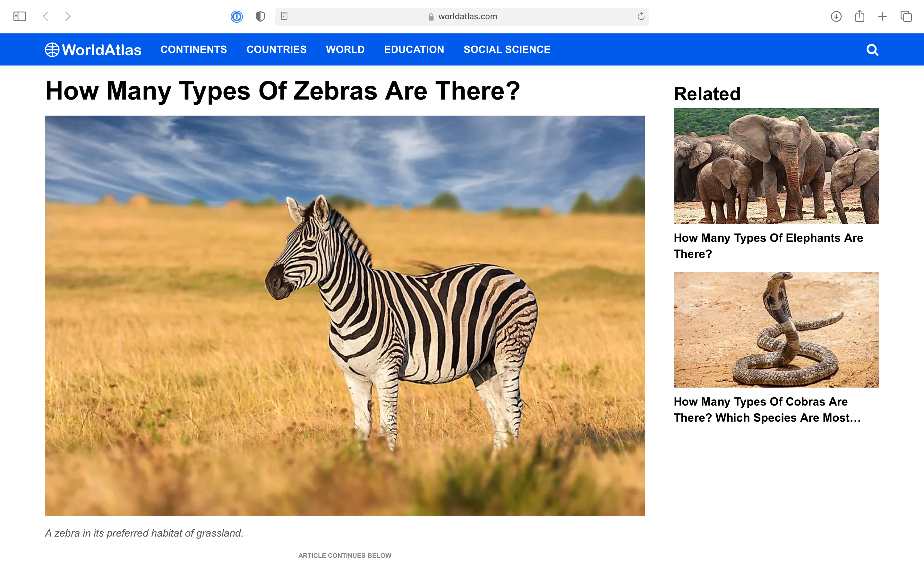This screenshot has width=924, height=578.
Task: Open the 1Password extension icon
Action: (x=237, y=16)
